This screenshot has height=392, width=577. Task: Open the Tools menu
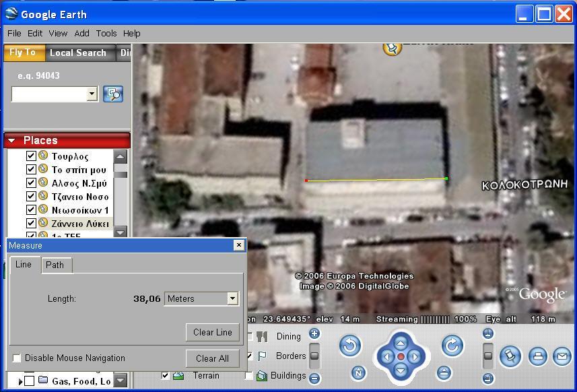[x=106, y=34]
